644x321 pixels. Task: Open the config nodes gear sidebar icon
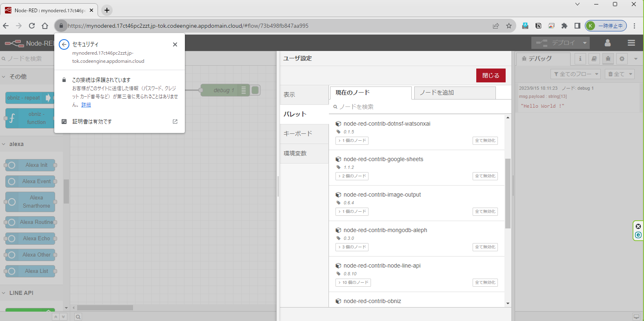click(622, 59)
